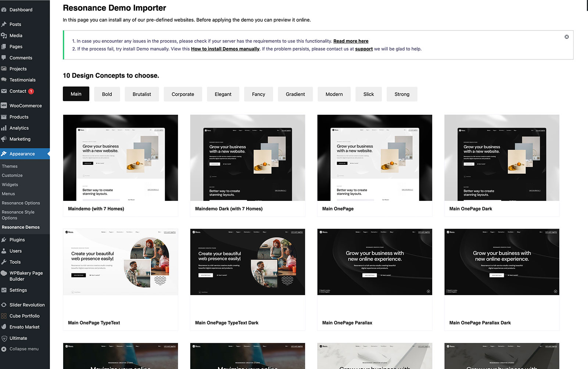Open Resonance Options submenu item
The height and width of the screenshot is (369, 588).
pos(21,203)
